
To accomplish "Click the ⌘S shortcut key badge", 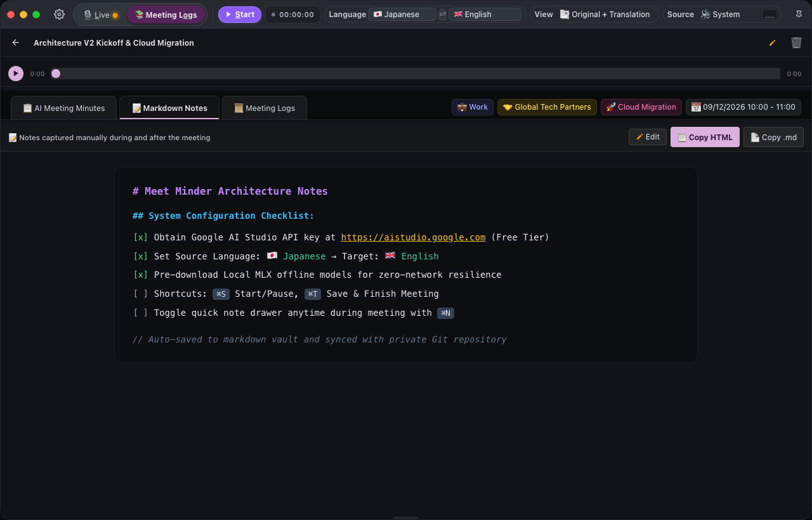I will click(x=221, y=294).
